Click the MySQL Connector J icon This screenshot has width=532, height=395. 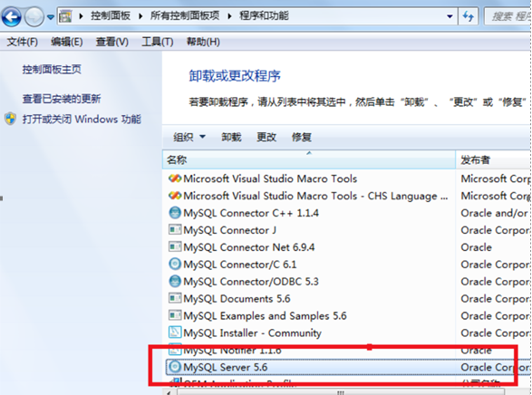pyautogui.click(x=175, y=229)
